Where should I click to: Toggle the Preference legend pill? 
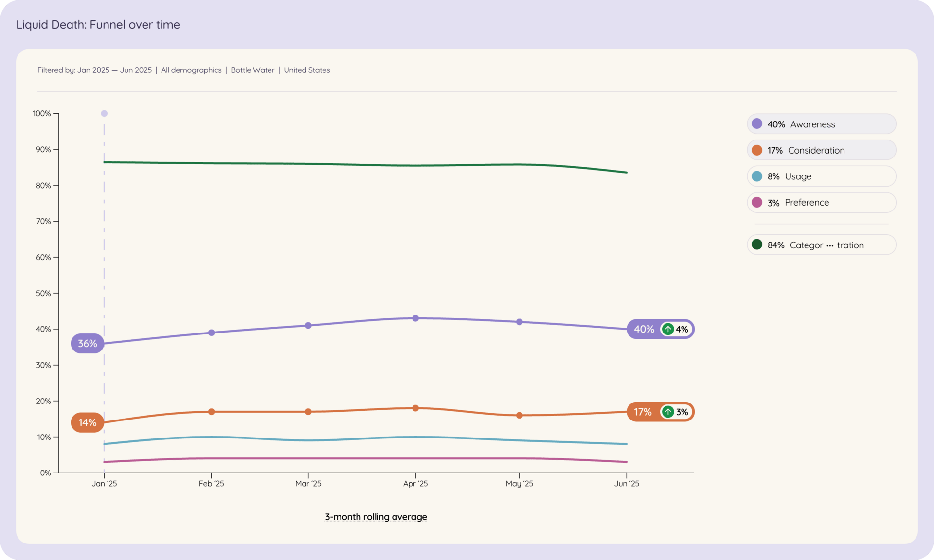(821, 202)
